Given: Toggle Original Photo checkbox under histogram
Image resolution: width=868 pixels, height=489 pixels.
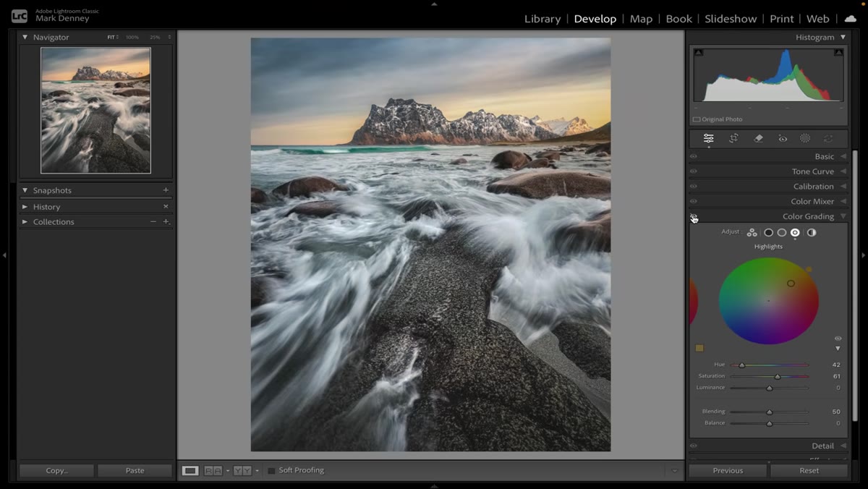Looking at the screenshot, I should 697,119.
